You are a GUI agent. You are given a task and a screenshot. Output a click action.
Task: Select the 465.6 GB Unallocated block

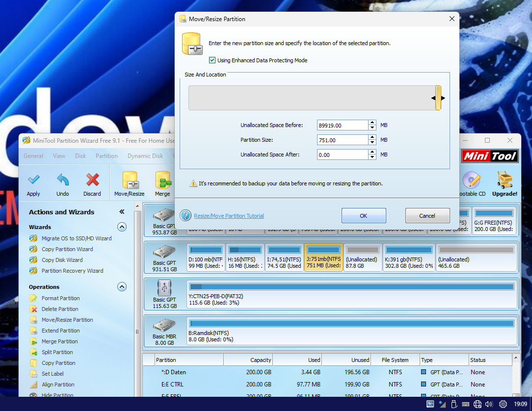click(477, 257)
